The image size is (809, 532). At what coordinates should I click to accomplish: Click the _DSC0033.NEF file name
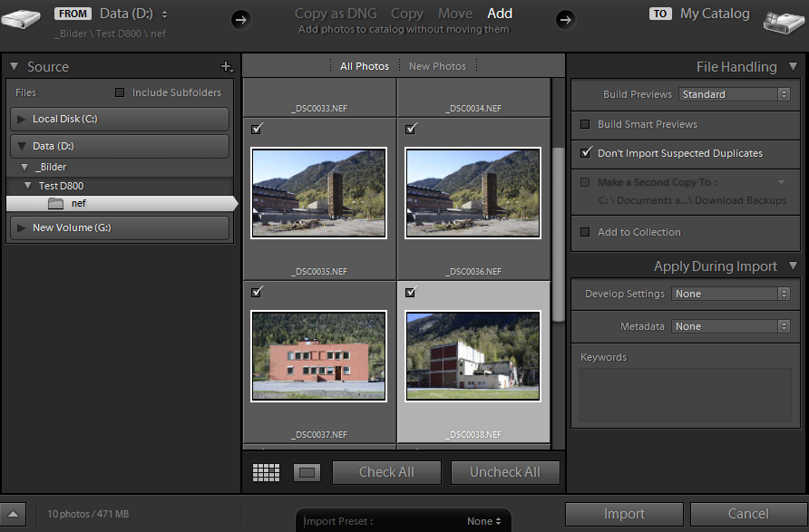pos(319,108)
